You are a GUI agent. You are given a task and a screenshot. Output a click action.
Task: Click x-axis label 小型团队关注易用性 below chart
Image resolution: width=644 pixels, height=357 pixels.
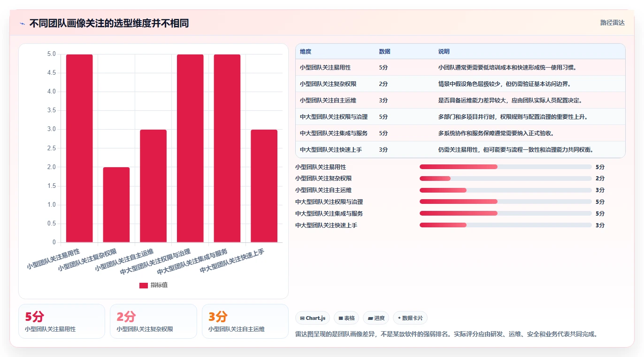54,258
